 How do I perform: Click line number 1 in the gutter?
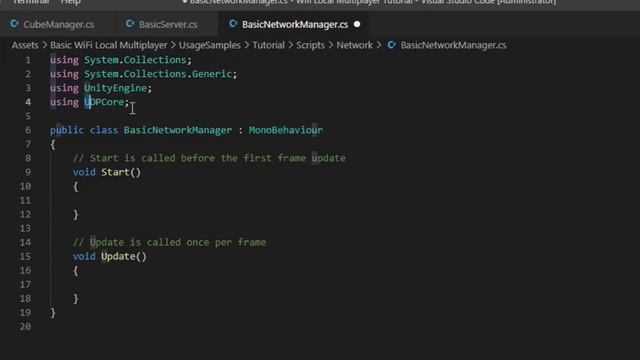pyautogui.click(x=28, y=60)
